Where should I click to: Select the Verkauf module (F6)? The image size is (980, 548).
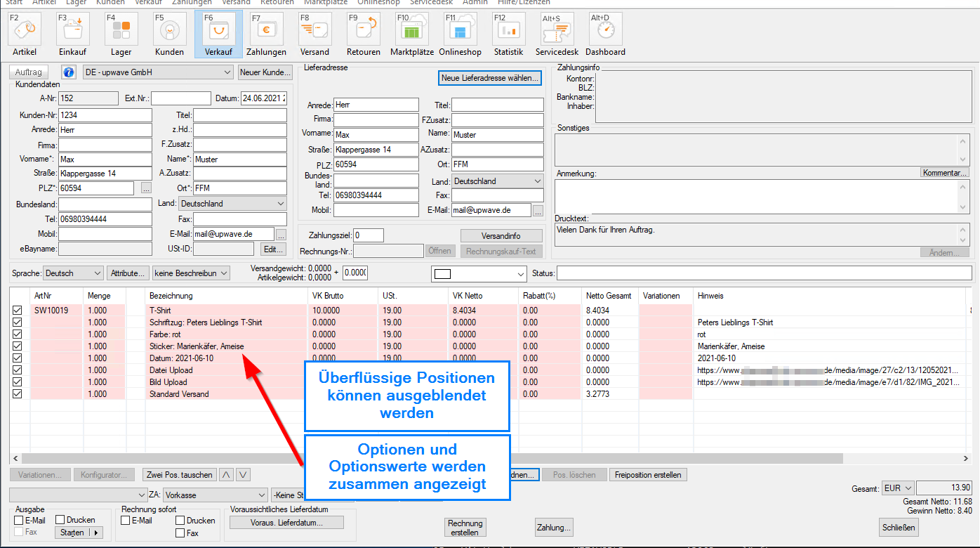pos(218,35)
